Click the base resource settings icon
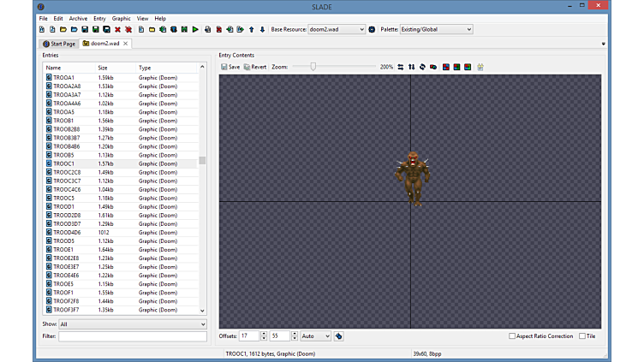 [x=372, y=29]
